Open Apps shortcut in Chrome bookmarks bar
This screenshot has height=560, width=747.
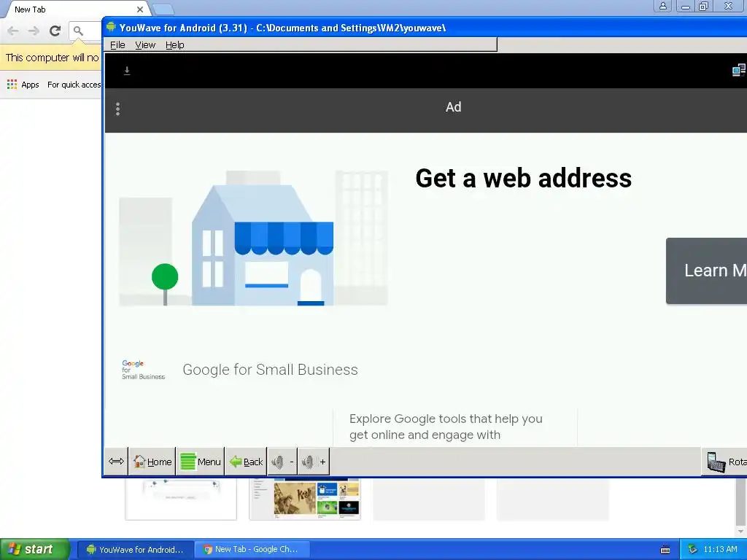[23, 85]
